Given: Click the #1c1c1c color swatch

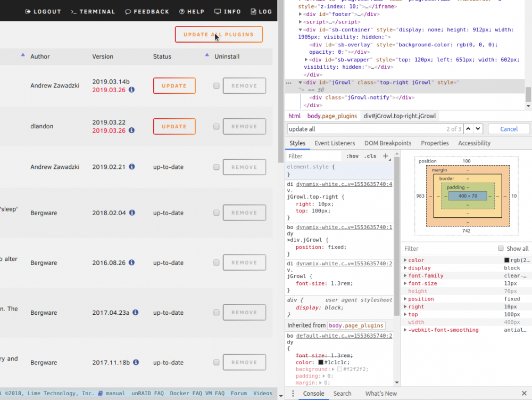Looking at the screenshot, I should (x=321, y=362).
